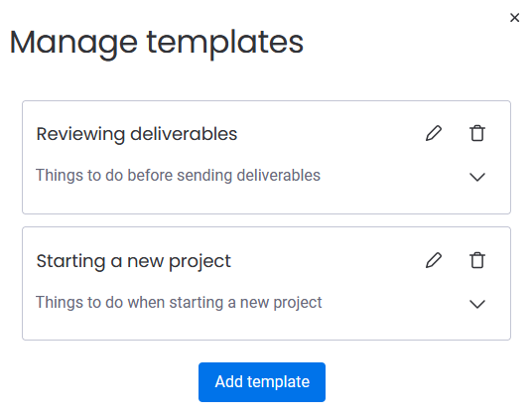The height and width of the screenshot is (417, 532).
Task: Select the Reviewing deliverables title text
Action: pyautogui.click(x=137, y=134)
